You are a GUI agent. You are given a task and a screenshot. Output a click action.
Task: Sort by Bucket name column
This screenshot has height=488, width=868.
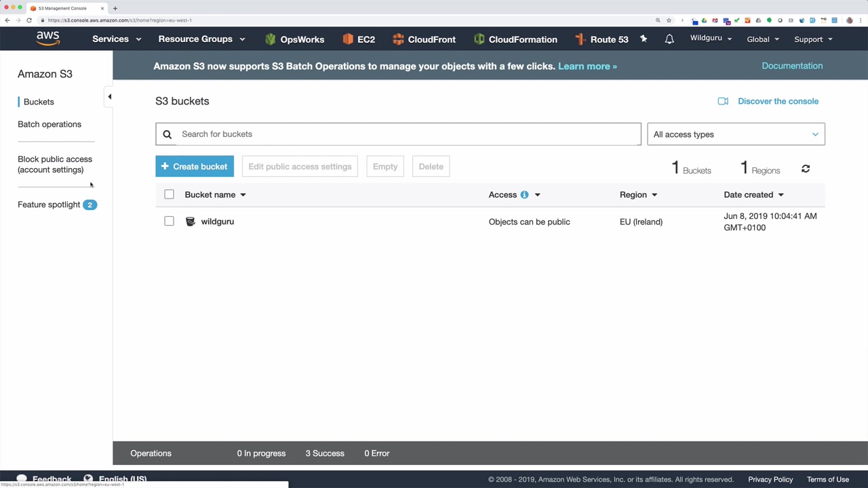pyautogui.click(x=215, y=195)
